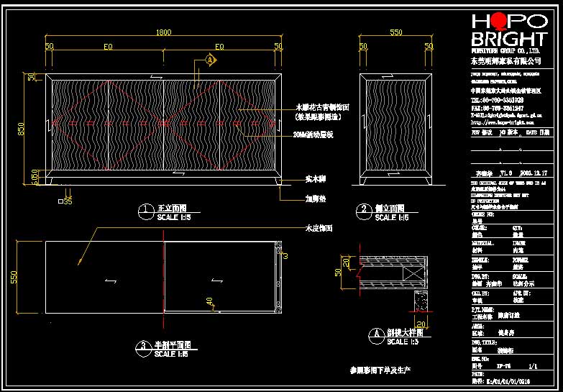This screenshot has width=563, height=392.
Task: Click the 加脚垫 annotation label
Action: point(316,199)
